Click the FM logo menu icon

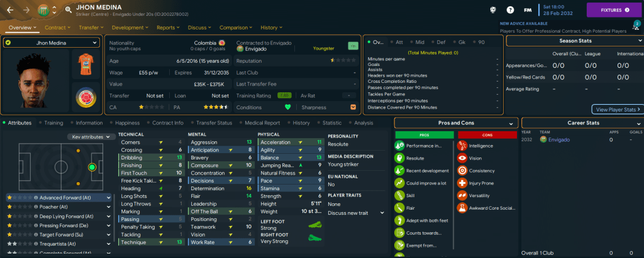529,10
